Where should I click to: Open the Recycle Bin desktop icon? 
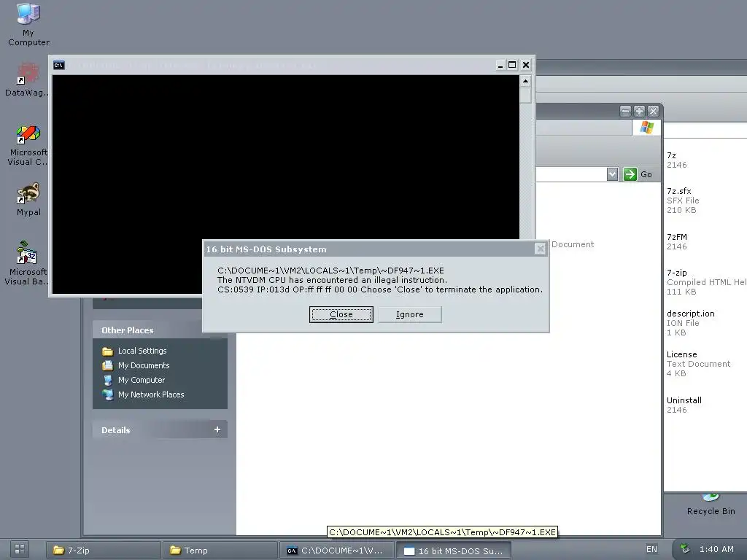(711, 505)
